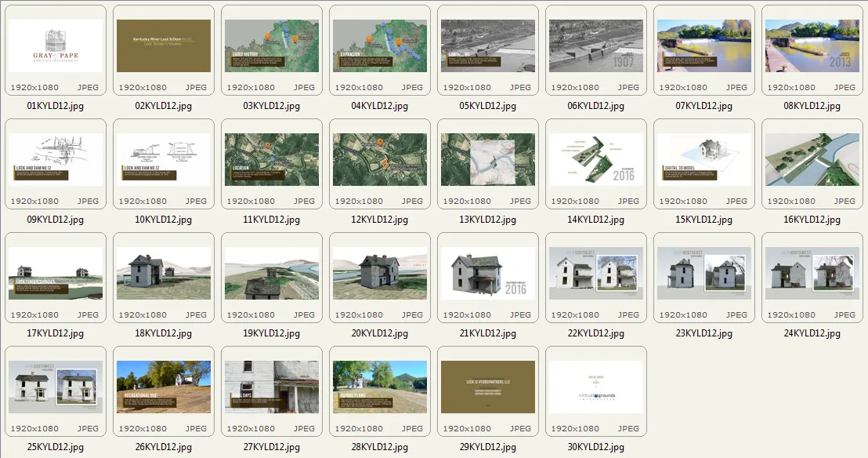Click the file name 01KYLD12.jpg
Image resolution: width=868 pixels, height=458 pixels.
pyautogui.click(x=56, y=106)
